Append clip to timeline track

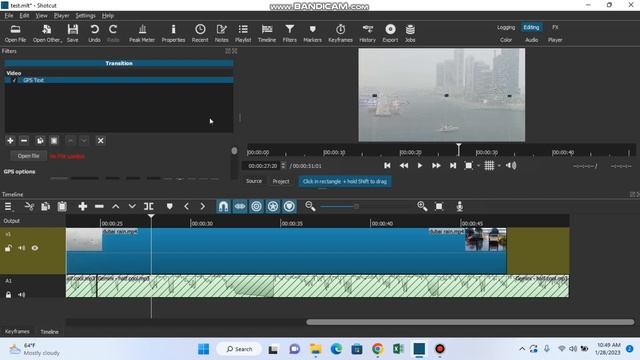pos(82,207)
